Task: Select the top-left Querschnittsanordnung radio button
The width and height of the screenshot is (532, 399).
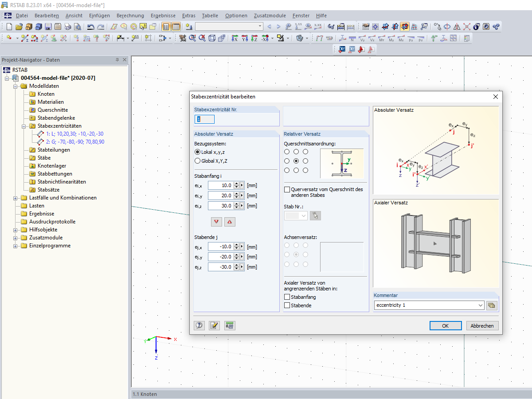Action: click(287, 152)
